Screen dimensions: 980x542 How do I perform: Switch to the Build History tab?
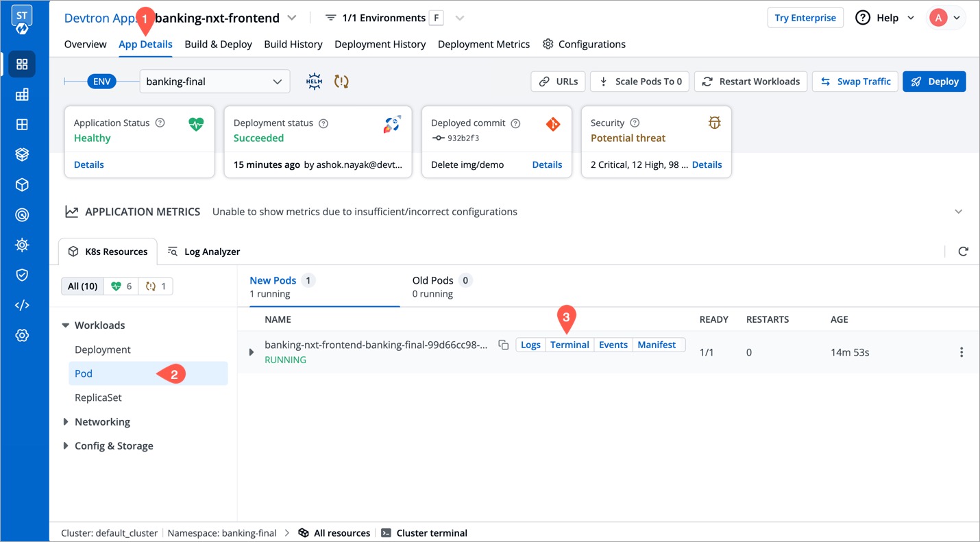click(x=293, y=45)
